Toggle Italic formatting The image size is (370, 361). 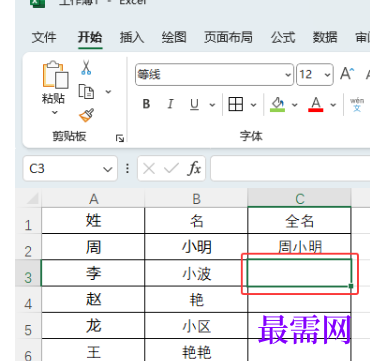(170, 105)
